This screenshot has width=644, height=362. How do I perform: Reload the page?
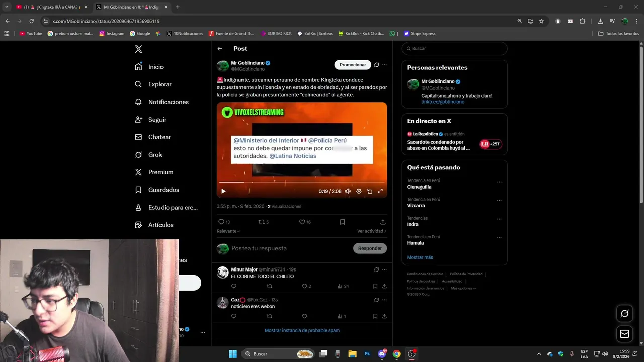coord(32,21)
